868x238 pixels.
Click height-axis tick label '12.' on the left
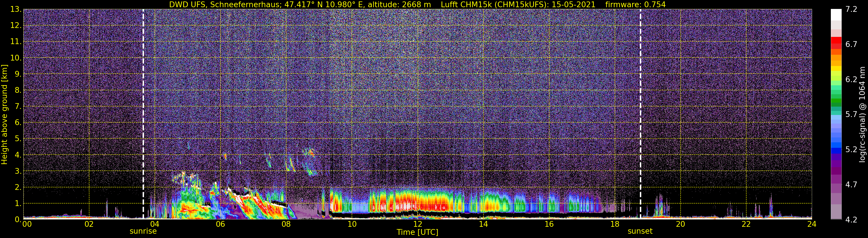tap(16, 26)
